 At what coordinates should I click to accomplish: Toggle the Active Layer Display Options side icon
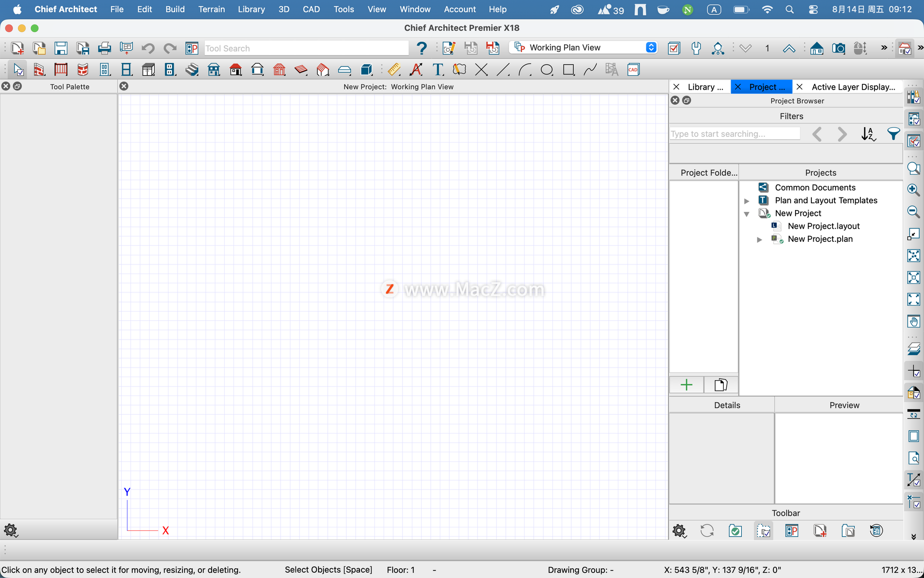pyautogui.click(x=913, y=141)
